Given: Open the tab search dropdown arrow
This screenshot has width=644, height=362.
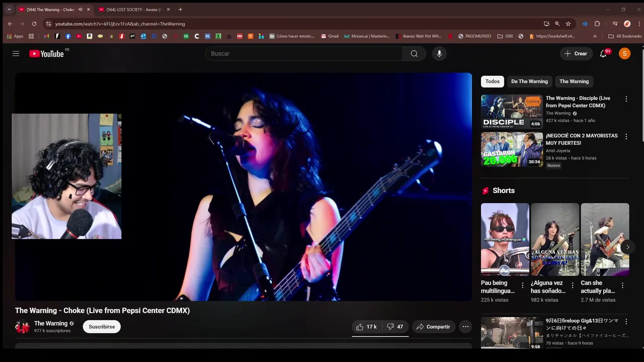Looking at the screenshot, I should coord(9,10).
